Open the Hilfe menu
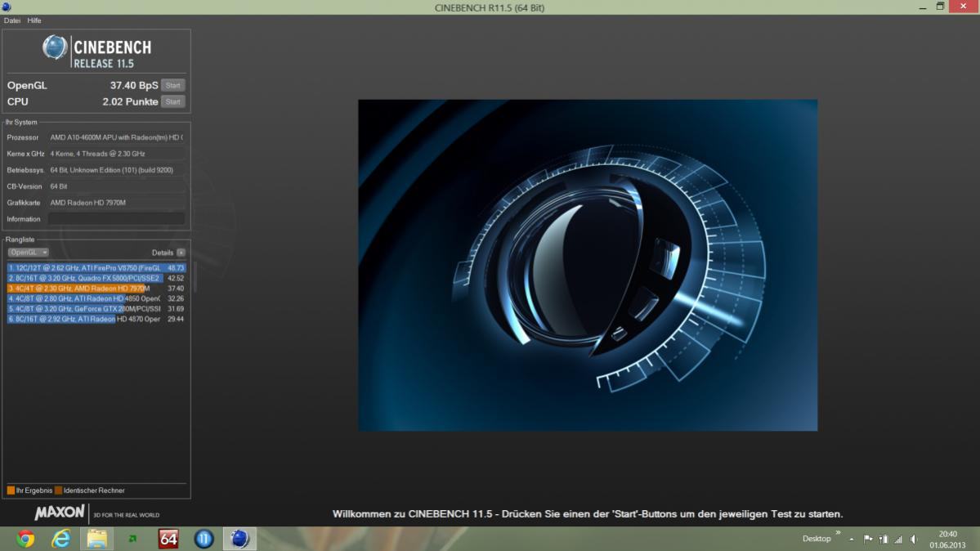The image size is (980, 551). tap(34, 20)
